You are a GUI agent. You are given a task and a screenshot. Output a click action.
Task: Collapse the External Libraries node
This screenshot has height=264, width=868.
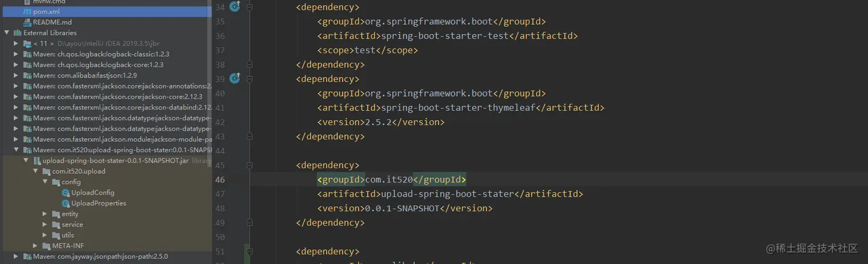pyautogui.click(x=7, y=33)
